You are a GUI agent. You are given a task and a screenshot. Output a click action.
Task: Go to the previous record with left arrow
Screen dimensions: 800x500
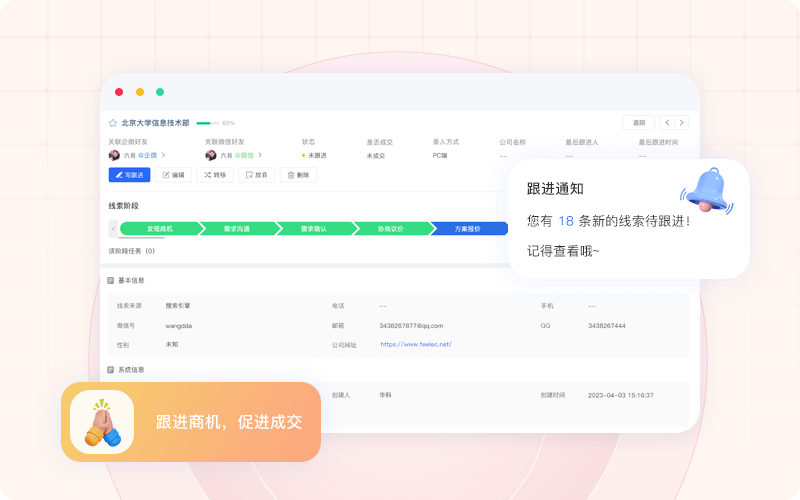[667, 122]
